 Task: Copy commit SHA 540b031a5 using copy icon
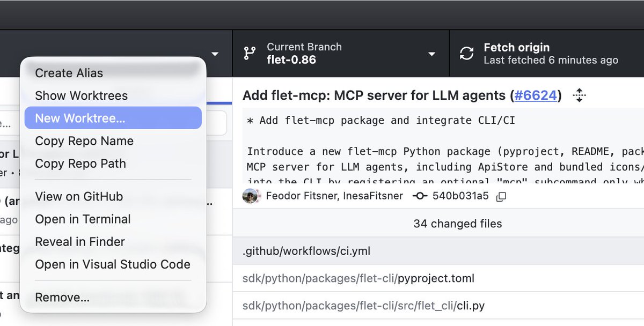click(501, 197)
